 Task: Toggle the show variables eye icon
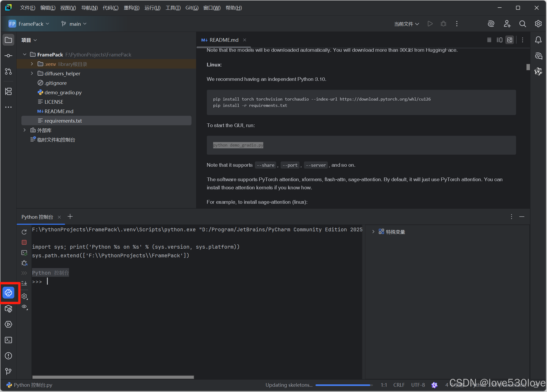pos(24,307)
